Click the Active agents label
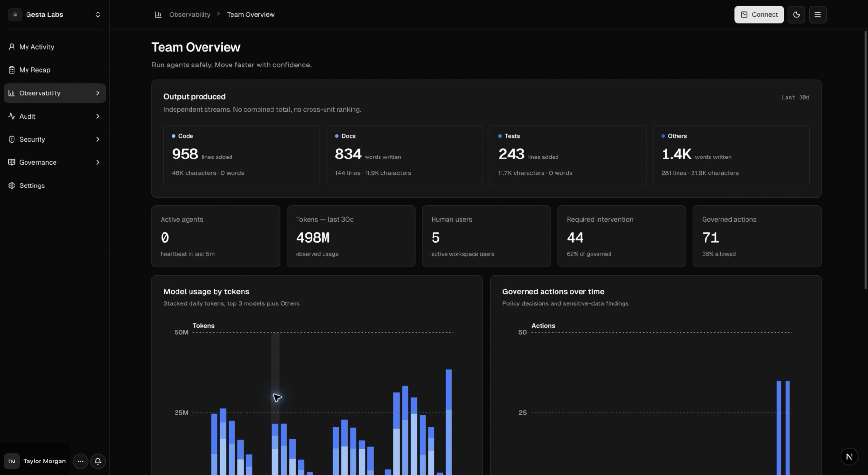Viewport: 868px width, 475px height. tap(182, 219)
